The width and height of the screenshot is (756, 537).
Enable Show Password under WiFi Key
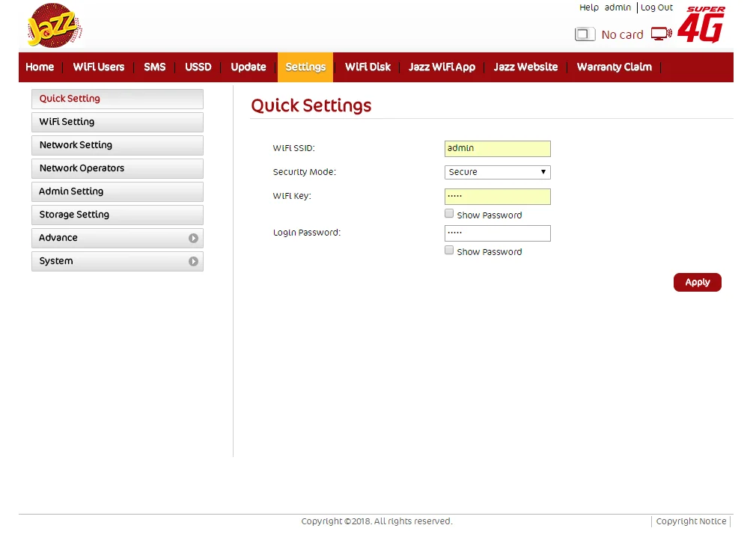[x=449, y=214]
